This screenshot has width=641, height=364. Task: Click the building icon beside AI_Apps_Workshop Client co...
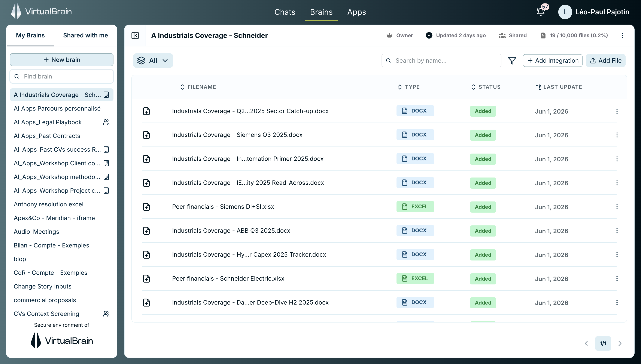(x=106, y=163)
